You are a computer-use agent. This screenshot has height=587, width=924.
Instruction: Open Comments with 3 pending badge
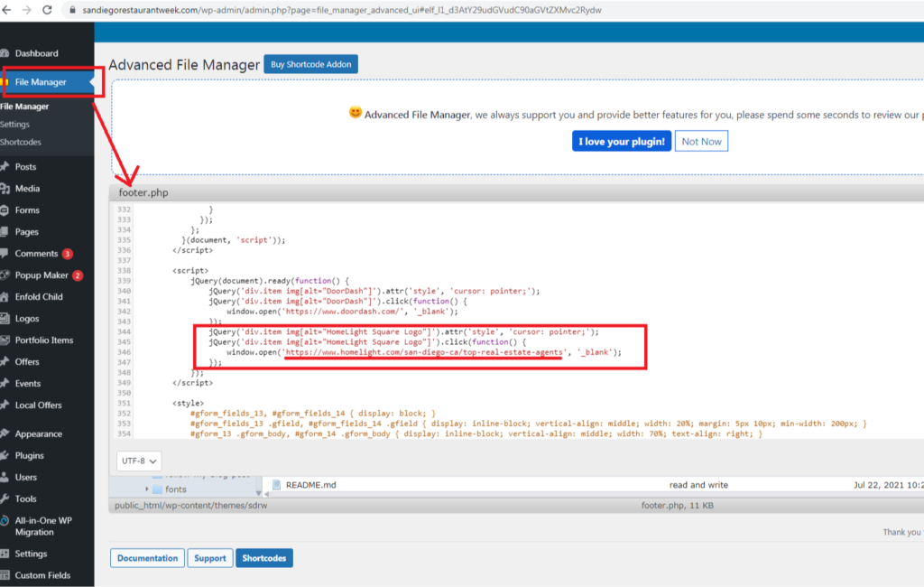point(36,254)
